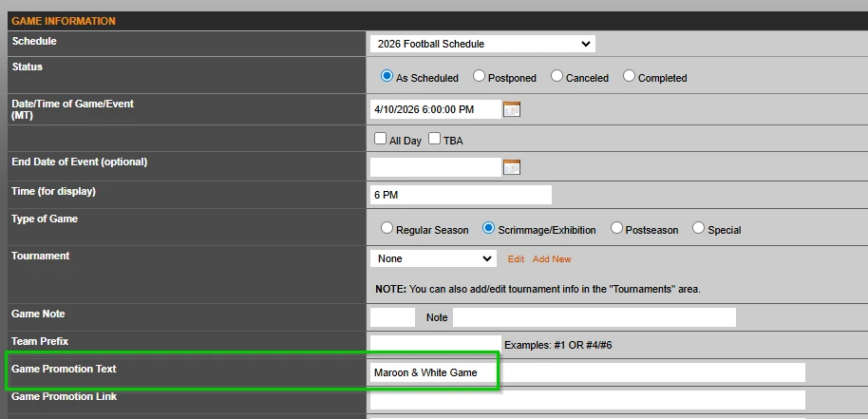Open the 2026 Football Schedule dropdown
The image size is (868, 419).
point(482,44)
